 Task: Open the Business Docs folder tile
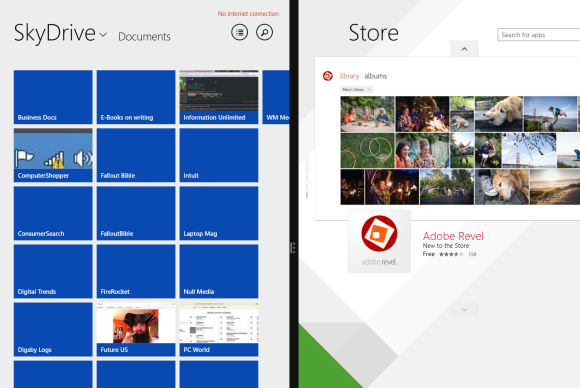click(x=53, y=97)
